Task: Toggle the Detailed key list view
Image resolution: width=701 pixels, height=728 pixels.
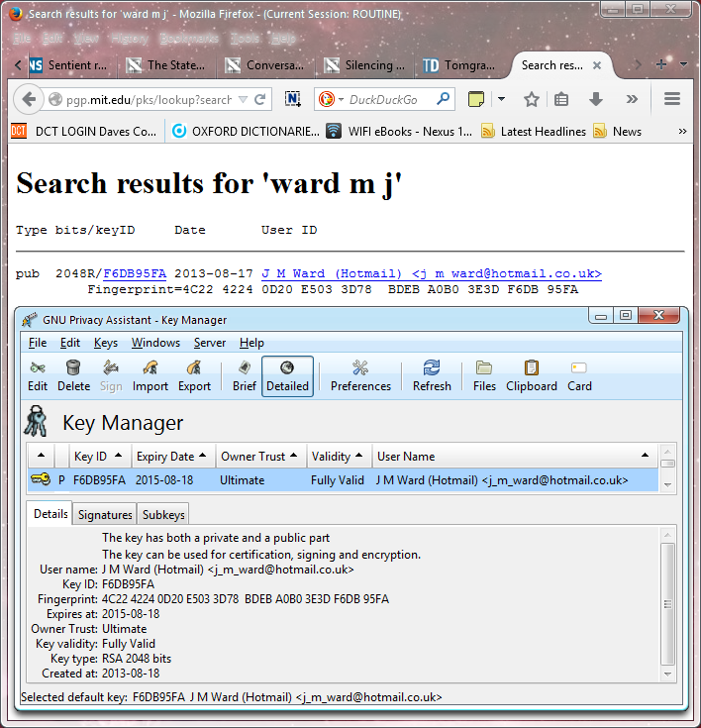Action: pos(287,376)
